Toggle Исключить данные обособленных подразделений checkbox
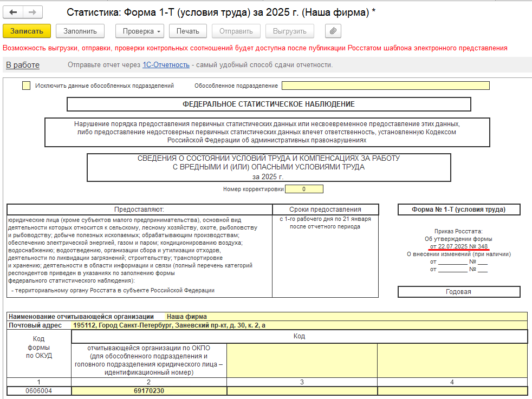This screenshot has width=532, height=399. pyautogui.click(x=26, y=86)
